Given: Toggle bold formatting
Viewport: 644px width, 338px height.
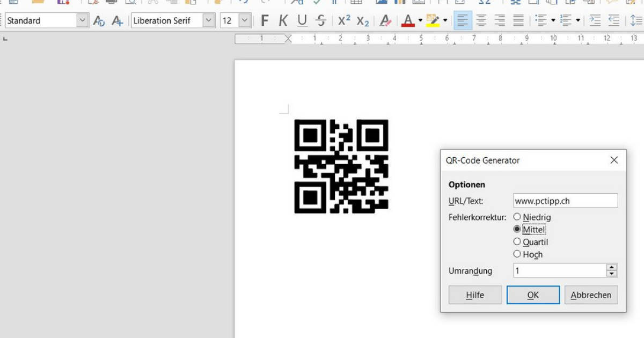Looking at the screenshot, I should coord(264,20).
